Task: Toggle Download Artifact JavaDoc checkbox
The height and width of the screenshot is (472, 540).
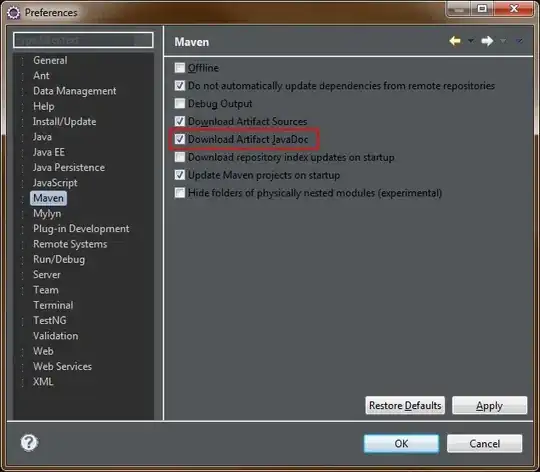Action: [x=179, y=139]
